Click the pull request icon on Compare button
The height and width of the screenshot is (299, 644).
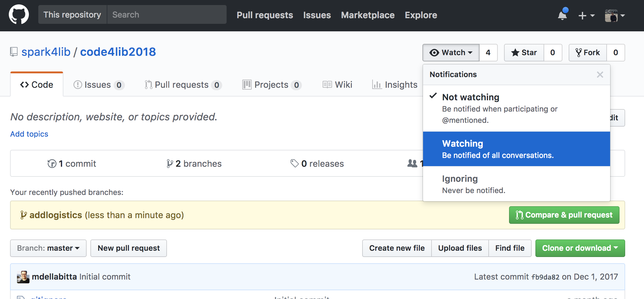519,215
